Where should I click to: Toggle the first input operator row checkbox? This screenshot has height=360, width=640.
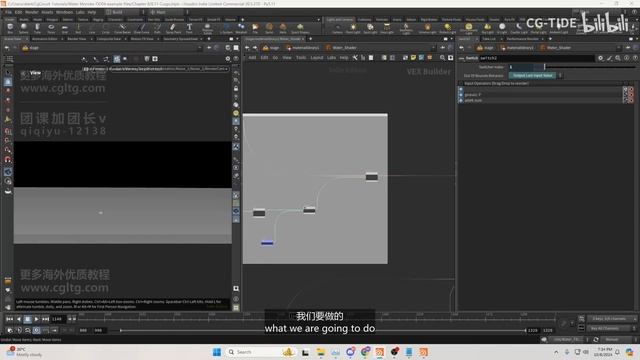click(461, 89)
